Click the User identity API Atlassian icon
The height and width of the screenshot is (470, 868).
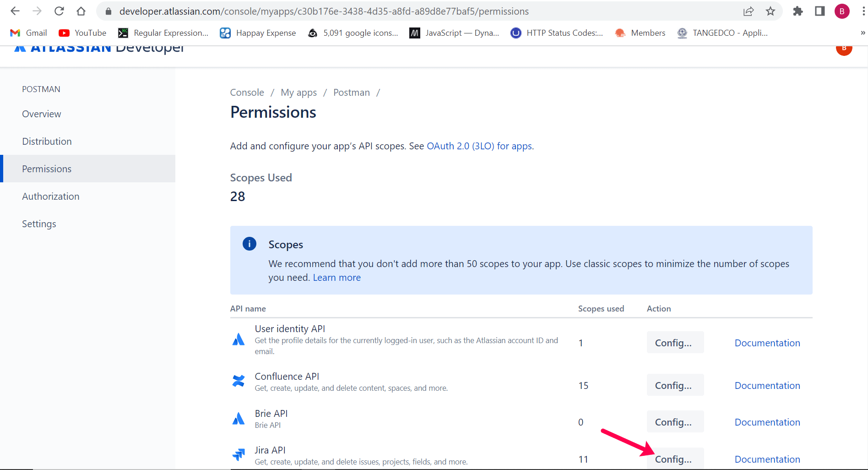(x=239, y=339)
